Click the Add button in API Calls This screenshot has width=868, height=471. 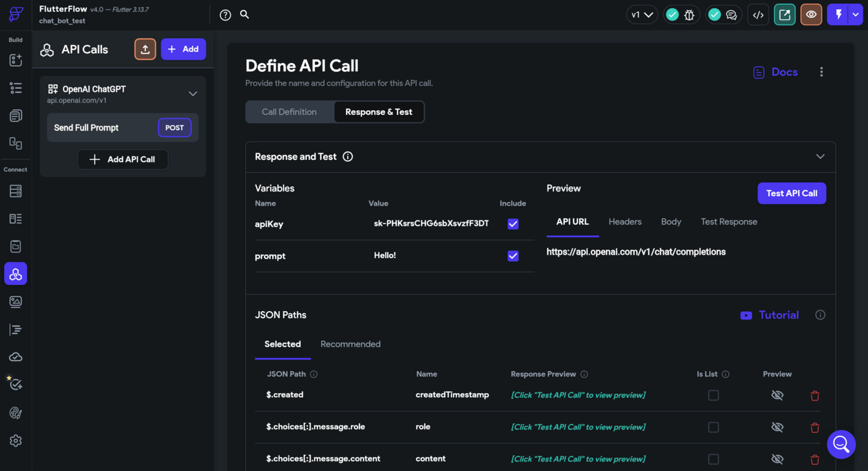pos(183,49)
